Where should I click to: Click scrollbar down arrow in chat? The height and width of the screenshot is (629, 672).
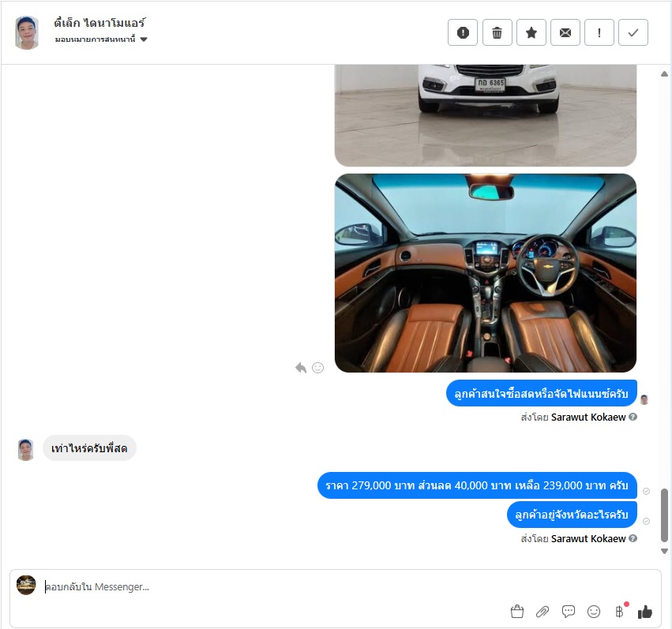pyautogui.click(x=664, y=551)
